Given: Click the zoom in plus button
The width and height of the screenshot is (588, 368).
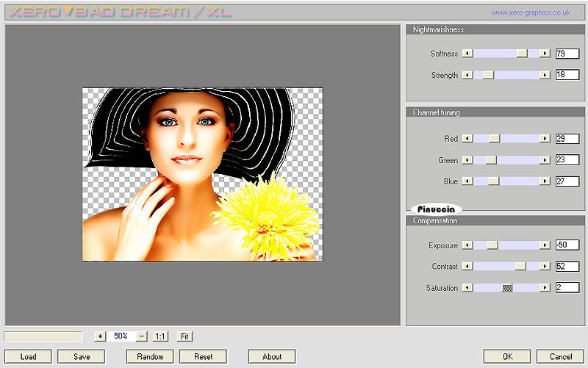Looking at the screenshot, I should (100, 336).
